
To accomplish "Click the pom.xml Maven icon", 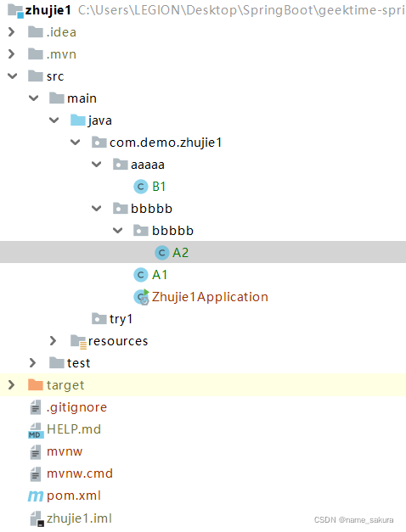I will coord(36,496).
